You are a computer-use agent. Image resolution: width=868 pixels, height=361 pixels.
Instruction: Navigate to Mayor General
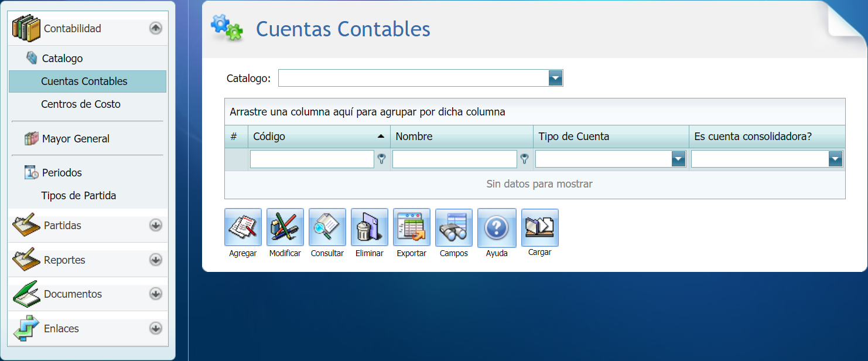[75, 138]
